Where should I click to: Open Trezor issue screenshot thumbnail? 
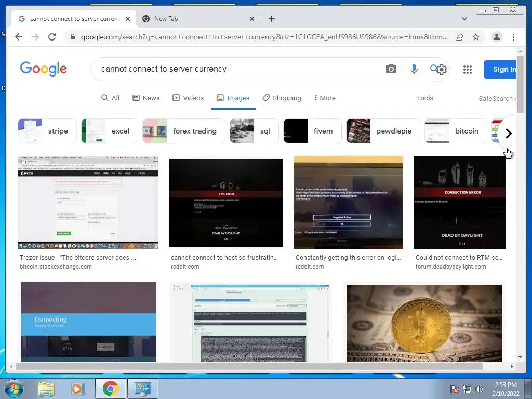(x=88, y=203)
